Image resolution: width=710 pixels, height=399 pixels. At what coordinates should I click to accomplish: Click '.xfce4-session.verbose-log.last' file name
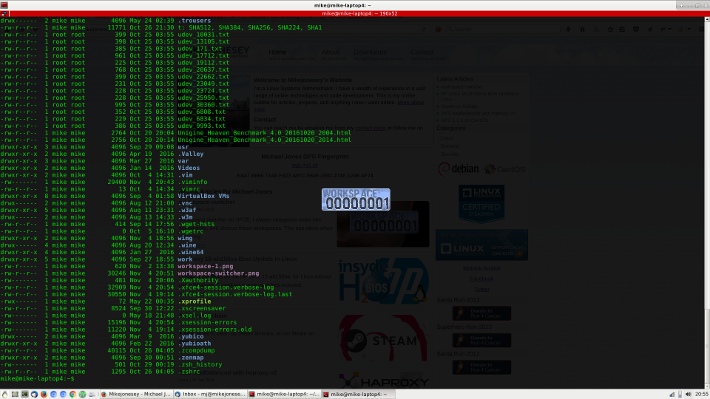tap(235, 294)
